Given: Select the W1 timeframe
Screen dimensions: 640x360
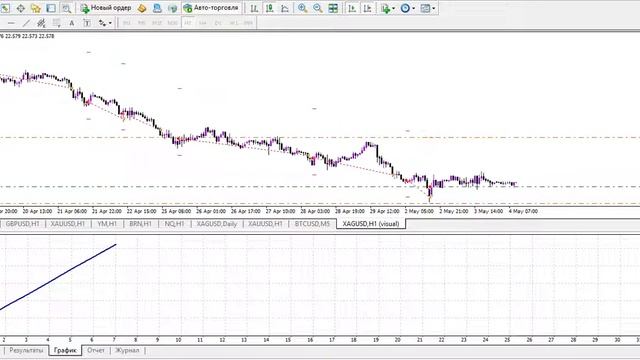Looking at the screenshot, I should 233,23.
